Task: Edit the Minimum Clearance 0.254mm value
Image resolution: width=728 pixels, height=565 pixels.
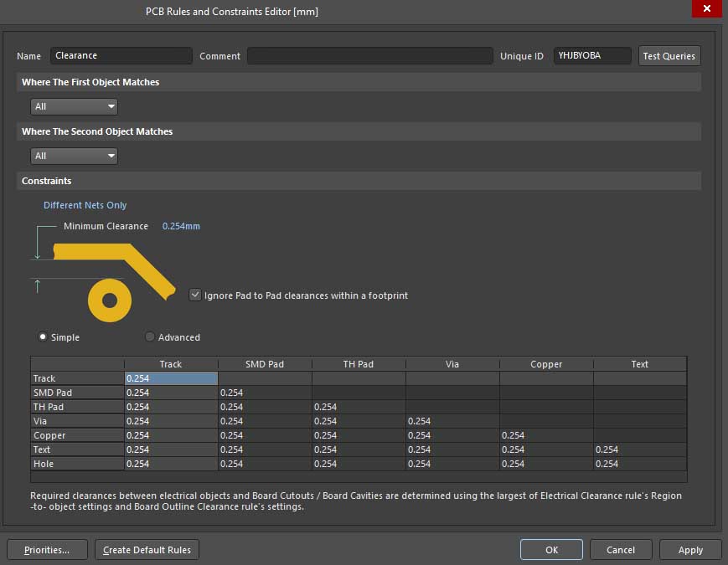Action: click(x=181, y=226)
